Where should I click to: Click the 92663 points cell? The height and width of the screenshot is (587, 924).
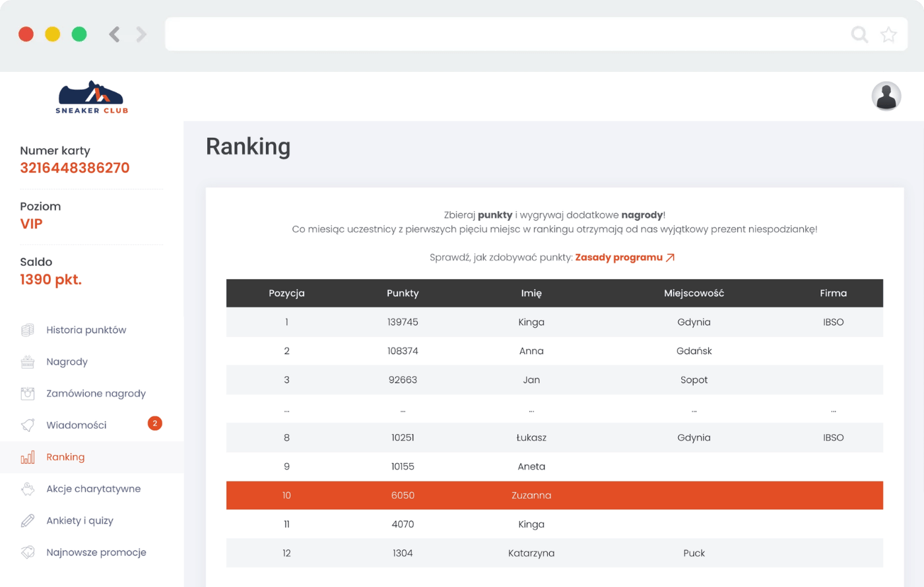pyautogui.click(x=403, y=380)
